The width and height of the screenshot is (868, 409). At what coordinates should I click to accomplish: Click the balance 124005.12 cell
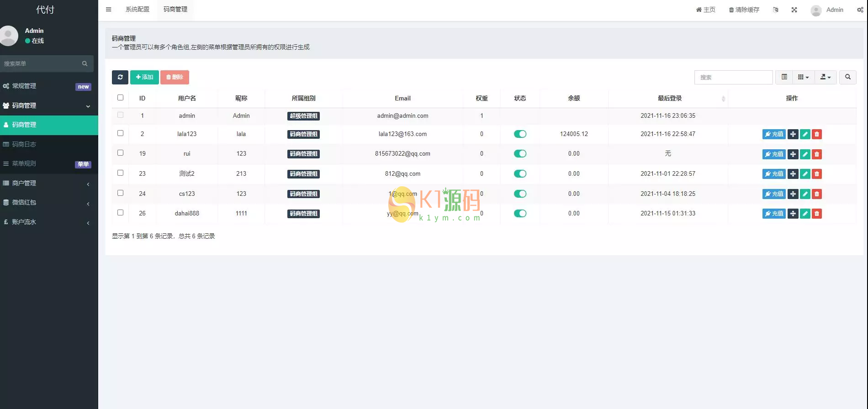574,134
